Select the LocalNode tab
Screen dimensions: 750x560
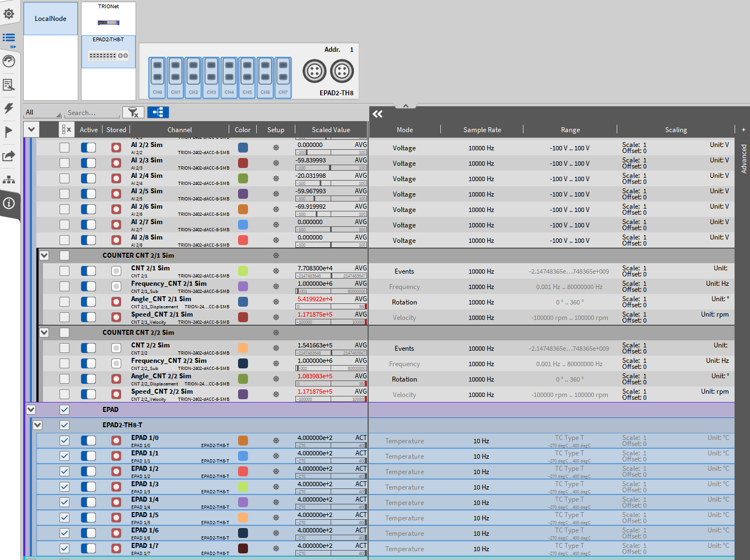coord(51,19)
